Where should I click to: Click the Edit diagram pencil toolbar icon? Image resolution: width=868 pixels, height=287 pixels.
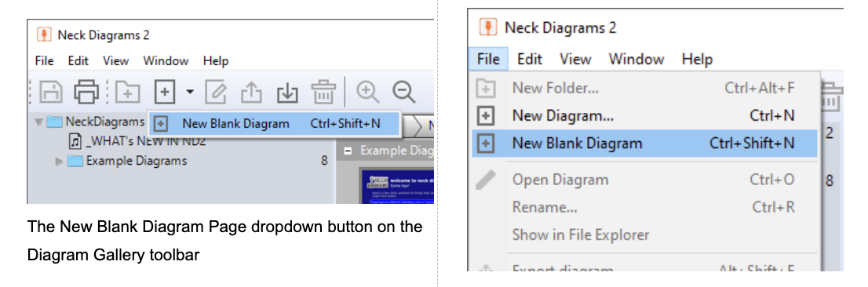coord(215,92)
